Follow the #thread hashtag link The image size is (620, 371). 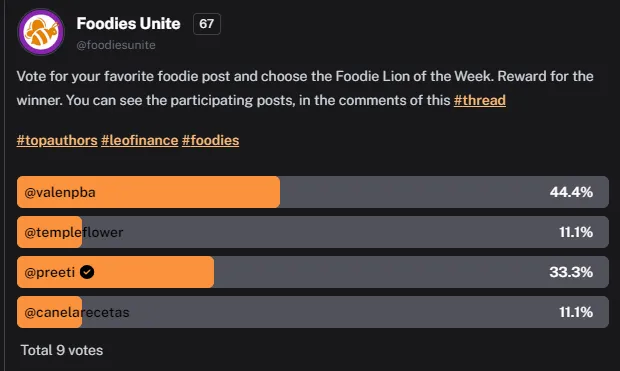[x=480, y=100]
